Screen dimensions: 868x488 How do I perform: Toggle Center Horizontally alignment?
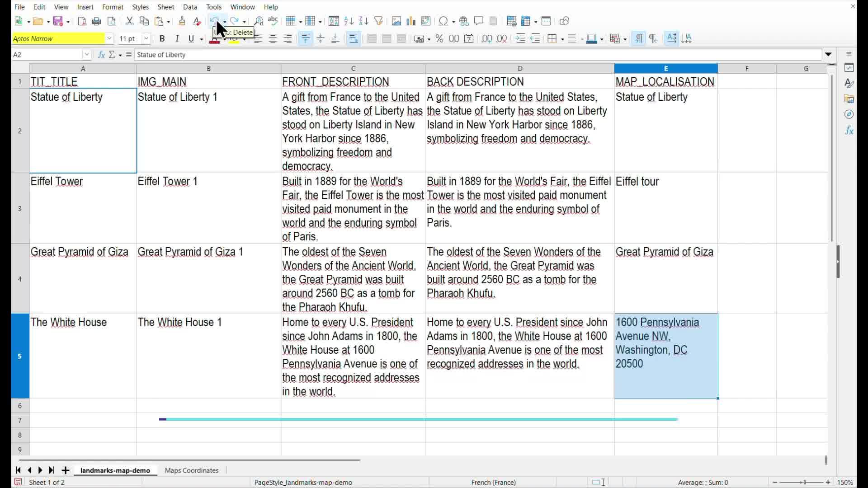pyautogui.click(x=273, y=39)
